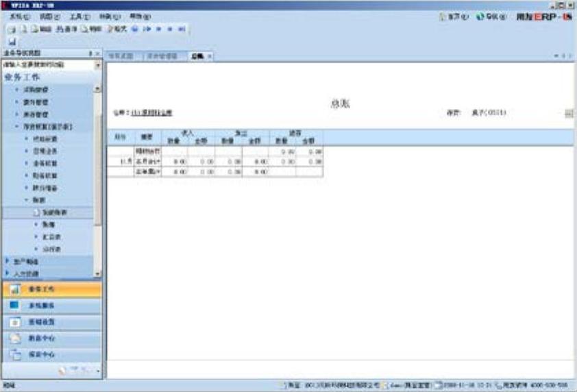
Task: Click the save disk icon below toolbar
Action: tap(12, 41)
